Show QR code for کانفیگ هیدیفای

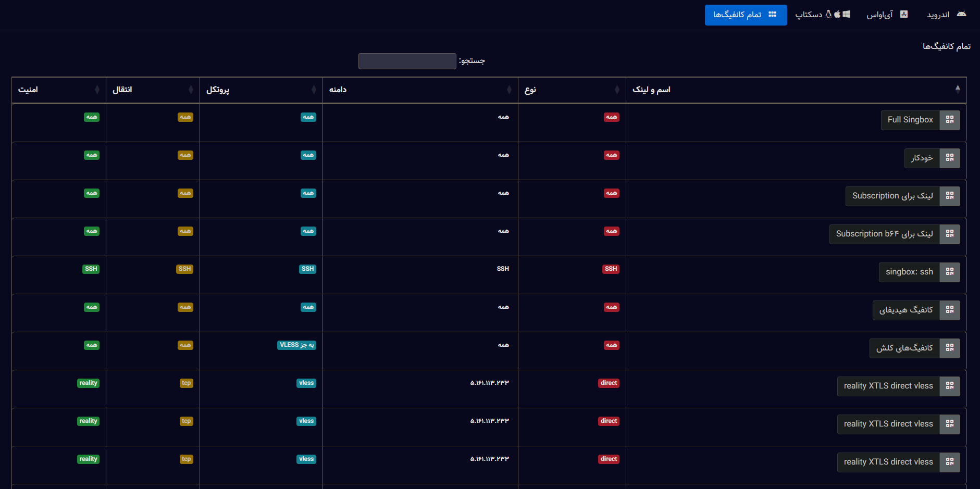click(950, 310)
